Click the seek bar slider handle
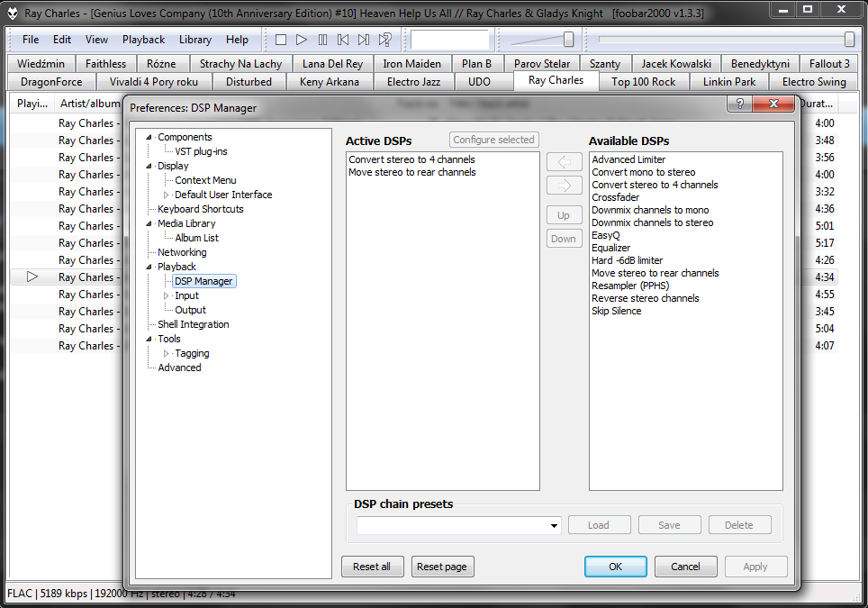This screenshot has height=608, width=868. point(849,40)
